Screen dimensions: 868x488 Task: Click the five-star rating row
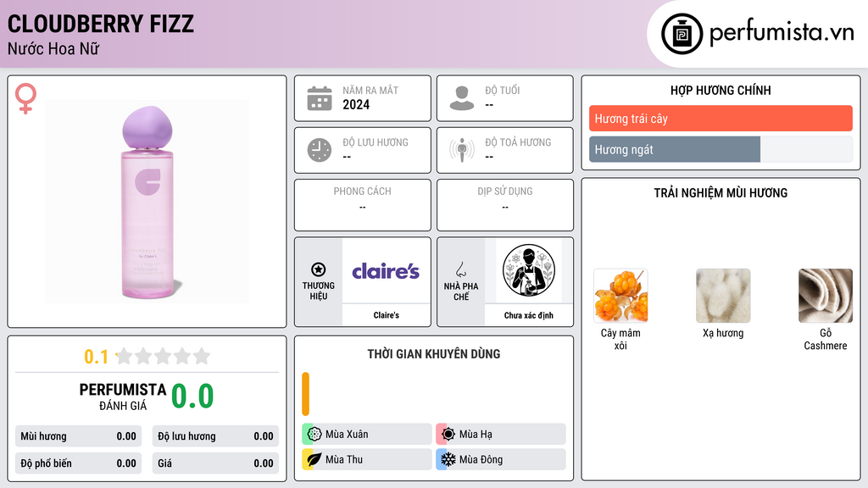click(x=163, y=357)
